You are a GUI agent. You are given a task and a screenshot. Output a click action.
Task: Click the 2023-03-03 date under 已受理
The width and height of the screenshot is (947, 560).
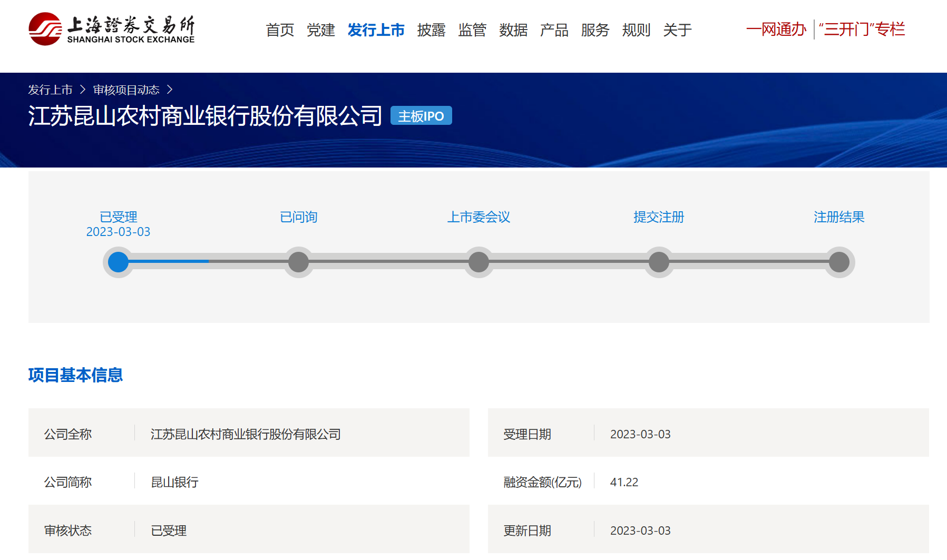pyautogui.click(x=119, y=232)
